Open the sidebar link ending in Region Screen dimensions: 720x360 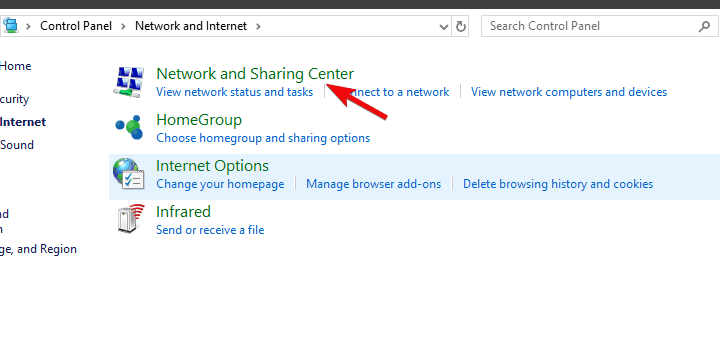pos(38,249)
